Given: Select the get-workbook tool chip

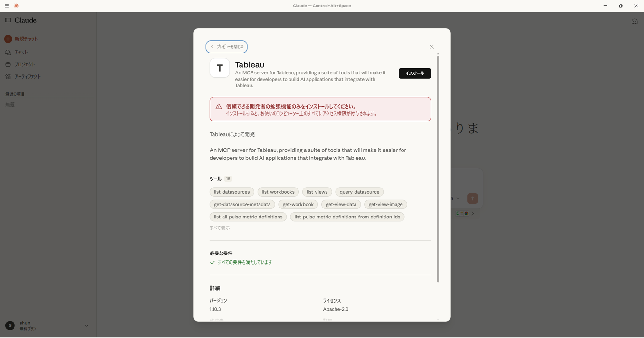Looking at the screenshot, I should coord(298,204).
